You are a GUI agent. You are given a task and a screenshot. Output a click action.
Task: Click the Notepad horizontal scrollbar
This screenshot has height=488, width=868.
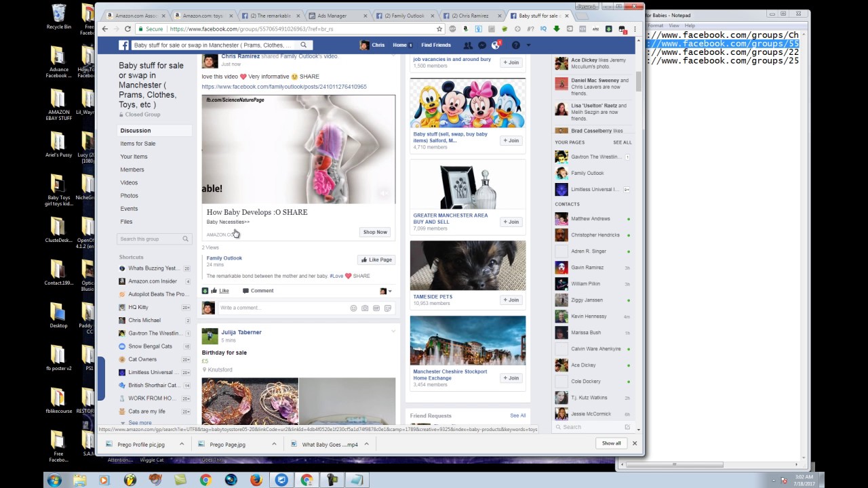coord(674,465)
